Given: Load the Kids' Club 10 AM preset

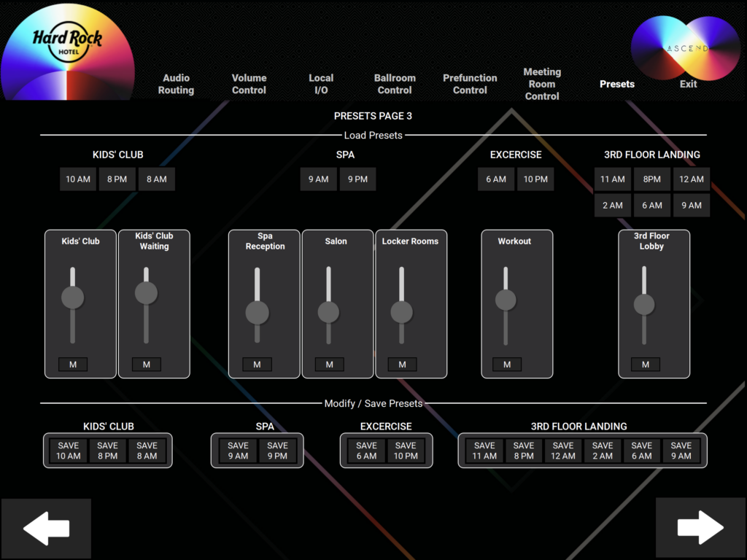Looking at the screenshot, I should [77, 179].
